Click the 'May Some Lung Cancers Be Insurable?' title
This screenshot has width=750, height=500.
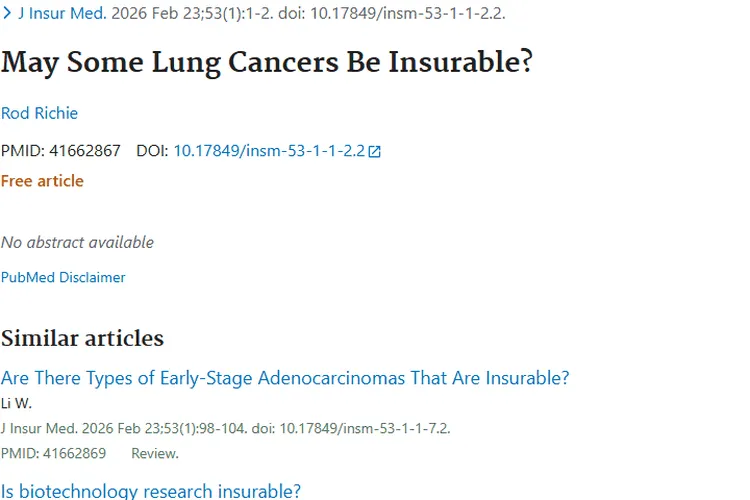point(267,62)
